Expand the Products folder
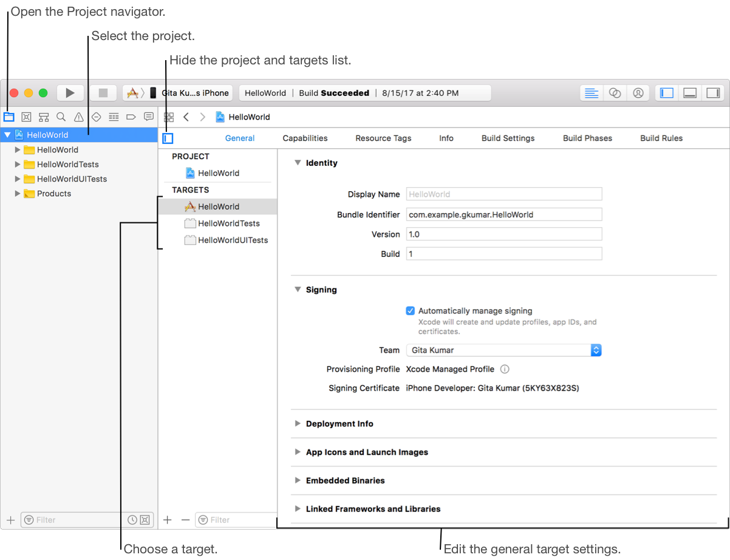Image resolution: width=730 pixels, height=560 pixels. 18,193
